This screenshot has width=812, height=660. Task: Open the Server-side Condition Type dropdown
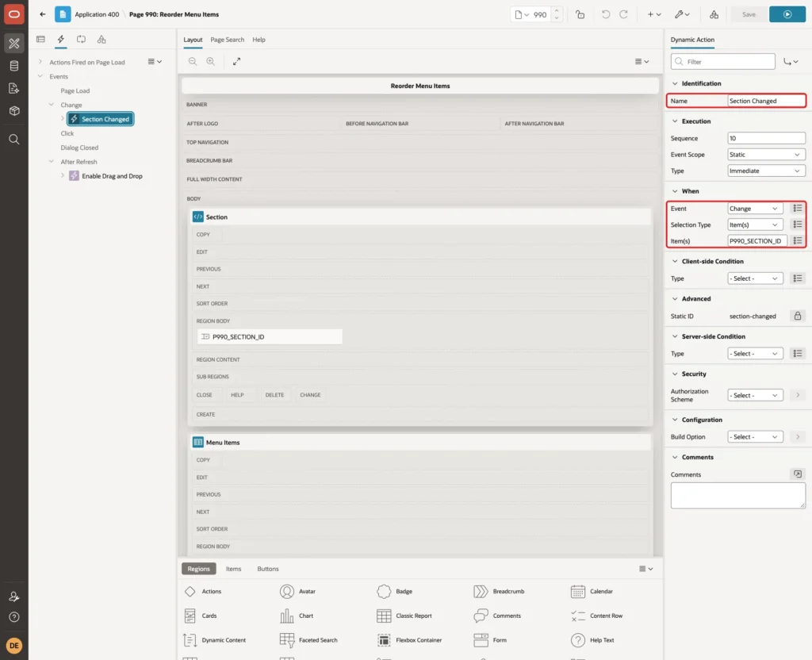755,353
